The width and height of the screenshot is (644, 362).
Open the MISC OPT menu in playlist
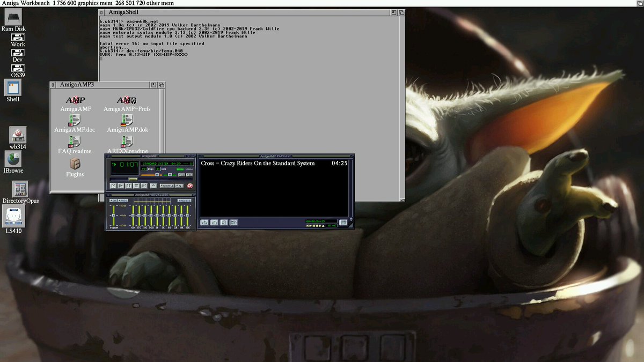coord(233,223)
